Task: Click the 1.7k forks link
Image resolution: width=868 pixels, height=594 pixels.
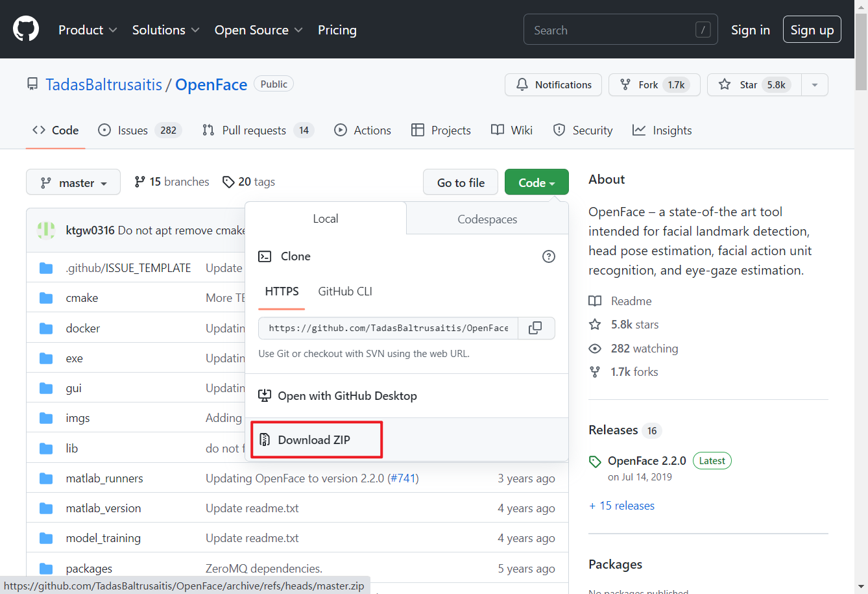Action: (x=634, y=372)
